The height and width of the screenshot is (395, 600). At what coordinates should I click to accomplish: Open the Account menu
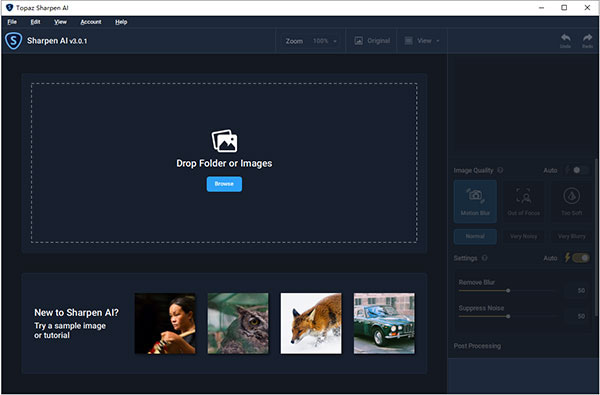coord(91,22)
